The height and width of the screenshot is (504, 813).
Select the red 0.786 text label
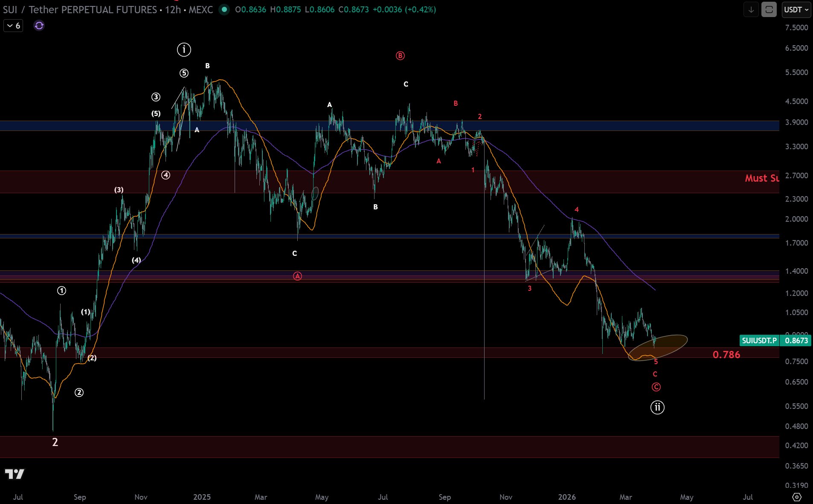(726, 355)
